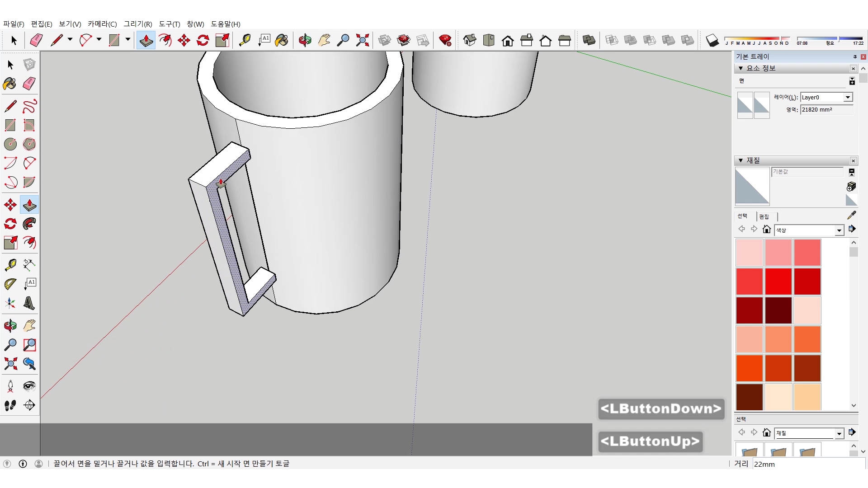Open the Layer0 layer dropdown
The width and height of the screenshot is (868, 488).
click(848, 97)
